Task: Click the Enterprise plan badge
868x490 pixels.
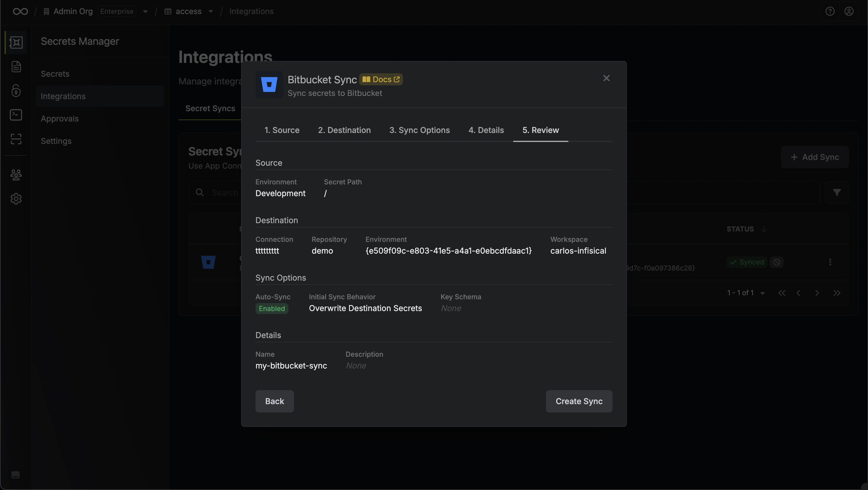Action: [x=117, y=11]
